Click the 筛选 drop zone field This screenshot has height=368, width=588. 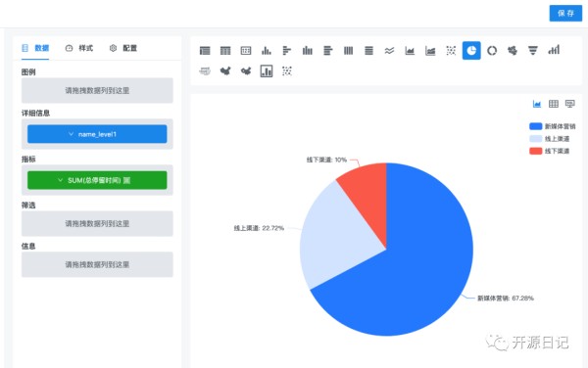(x=97, y=223)
